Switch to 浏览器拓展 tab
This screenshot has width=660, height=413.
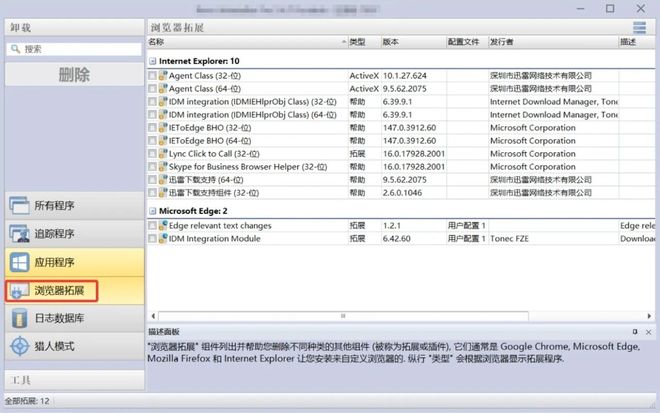tap(74, 290)
